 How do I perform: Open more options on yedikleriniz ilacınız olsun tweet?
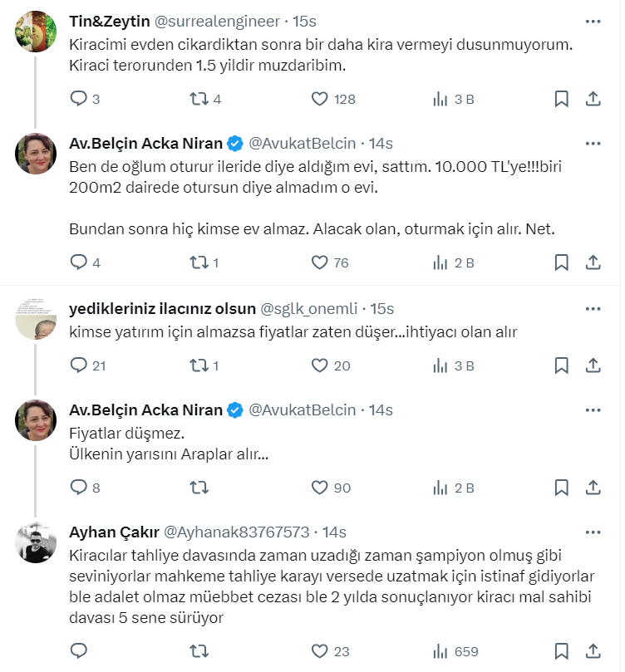click(x=593, y=309)
